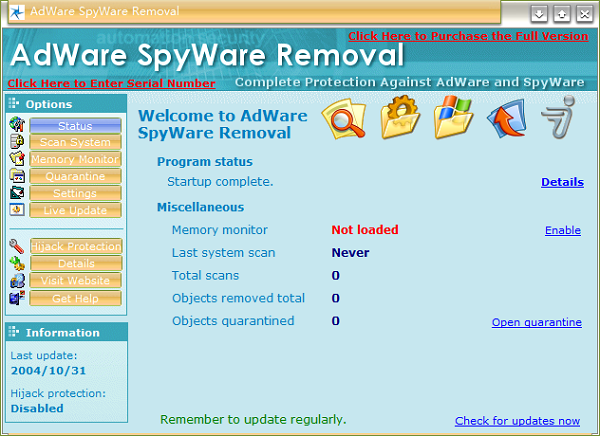Viewport: 600px width, 436px height.
Task: Select the Status option
Action: click(75, 126)
